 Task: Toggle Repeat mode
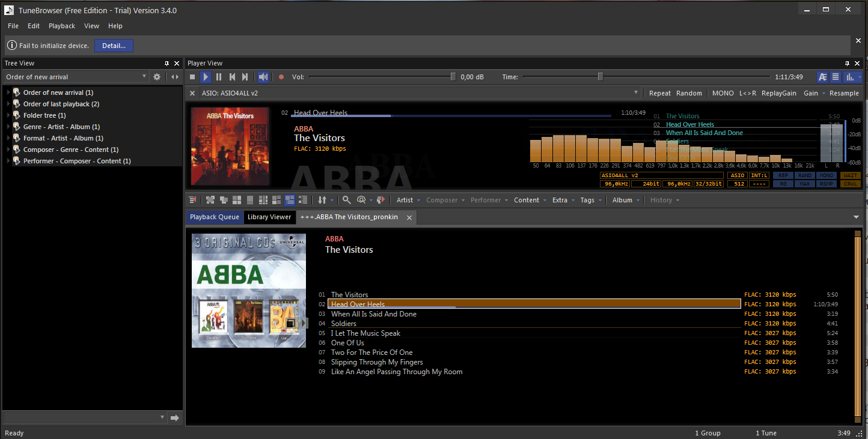coord(660,93)
